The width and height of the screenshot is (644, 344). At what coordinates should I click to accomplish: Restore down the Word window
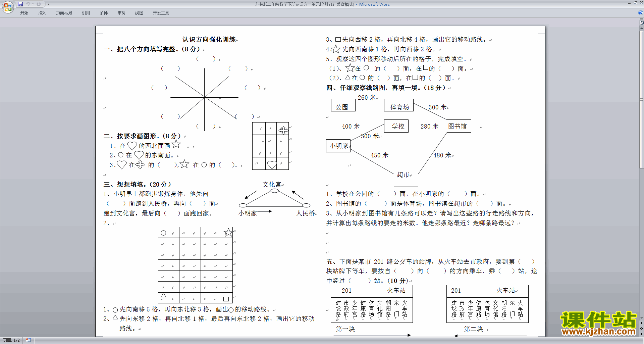(635, 3)
